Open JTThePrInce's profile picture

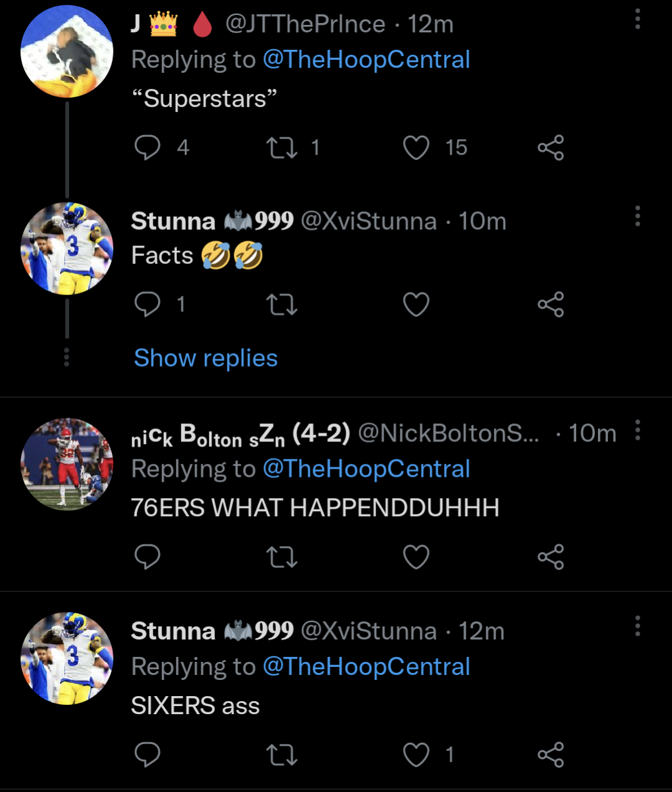point(67,52)
